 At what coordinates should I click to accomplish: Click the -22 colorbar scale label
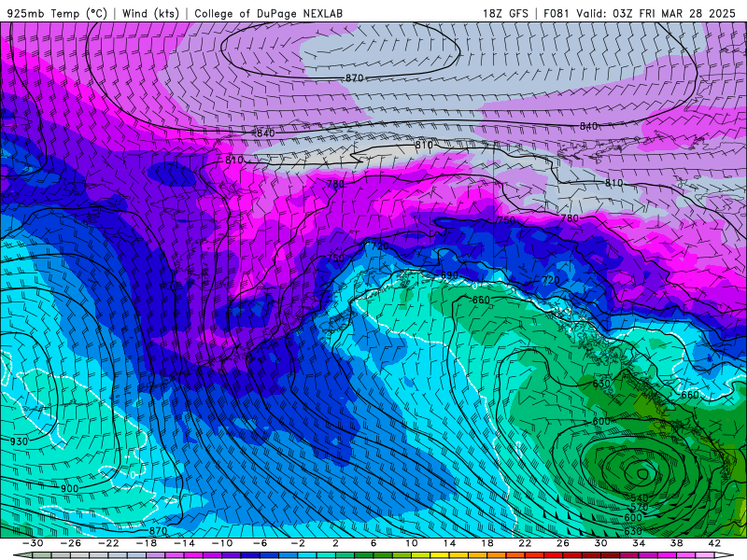point(108,543)
